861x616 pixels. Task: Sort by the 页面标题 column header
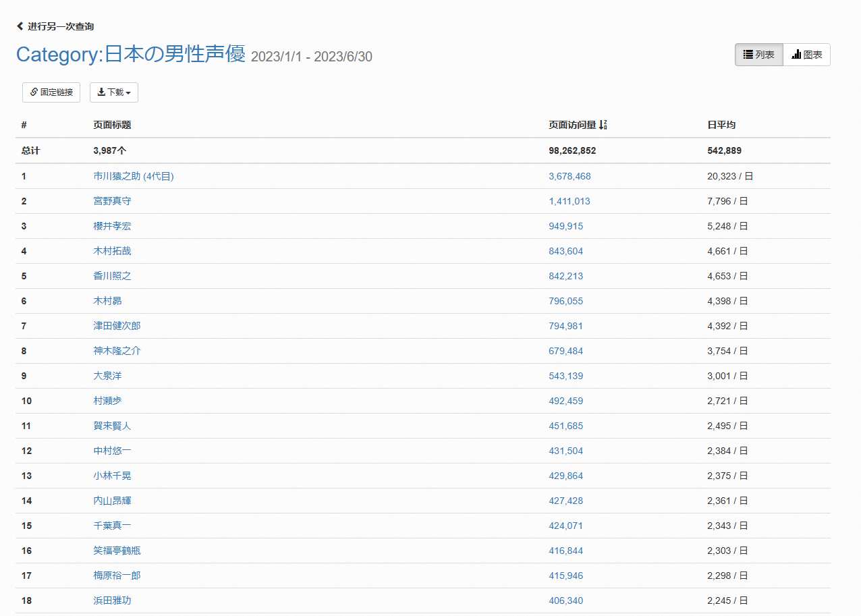pyautogui.click(x=112, y=125)
